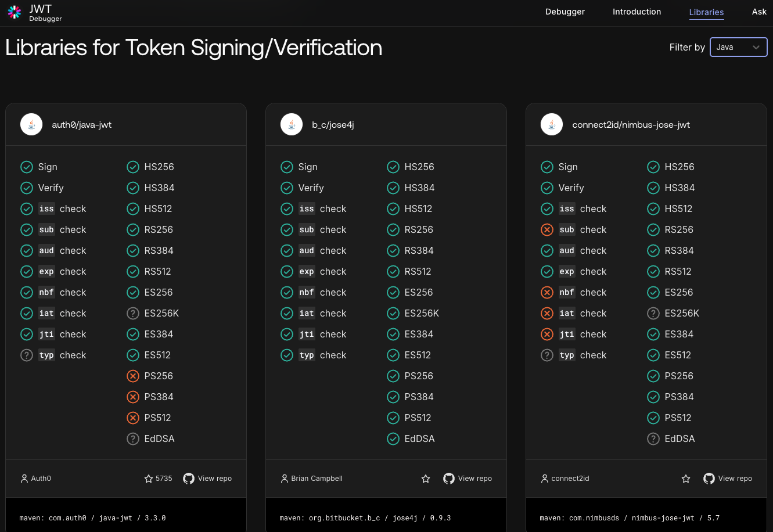The width and height of the screenshot is (773, 532).
Task: Click the exp code label in nimbus-jose-jwt
Action: [x=567, y=271]
